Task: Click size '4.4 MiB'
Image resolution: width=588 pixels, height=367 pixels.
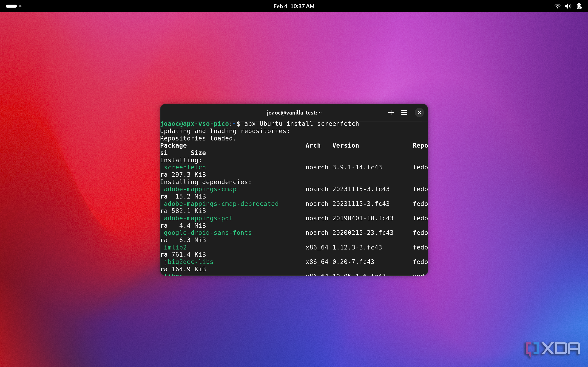Action: click(193, 225)
